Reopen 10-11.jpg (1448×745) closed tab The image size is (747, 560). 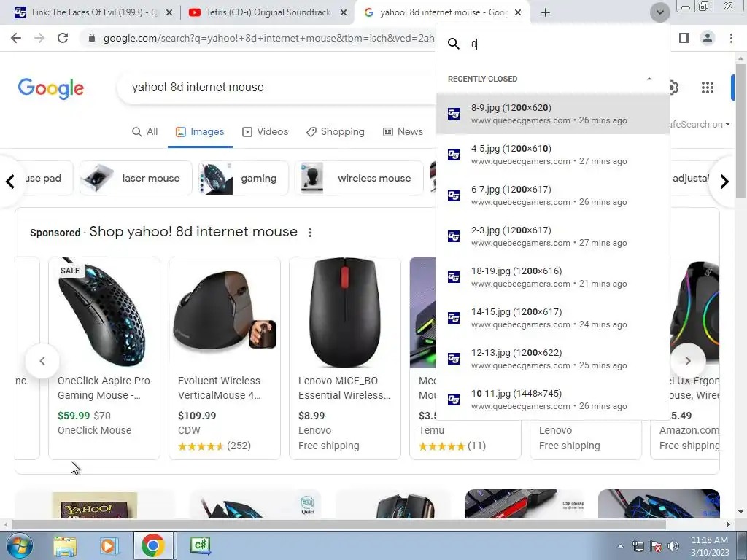tap(553, 400)
